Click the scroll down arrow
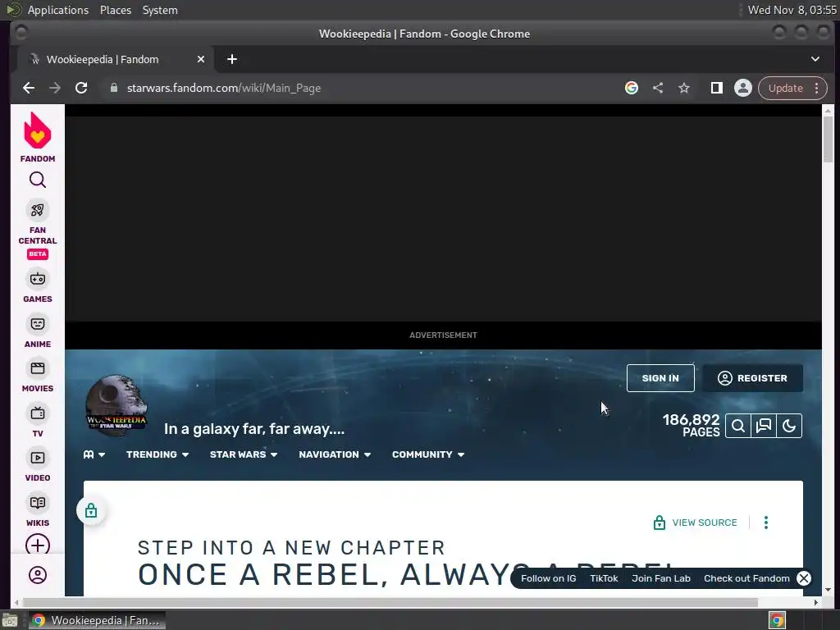 coord(828,590)
